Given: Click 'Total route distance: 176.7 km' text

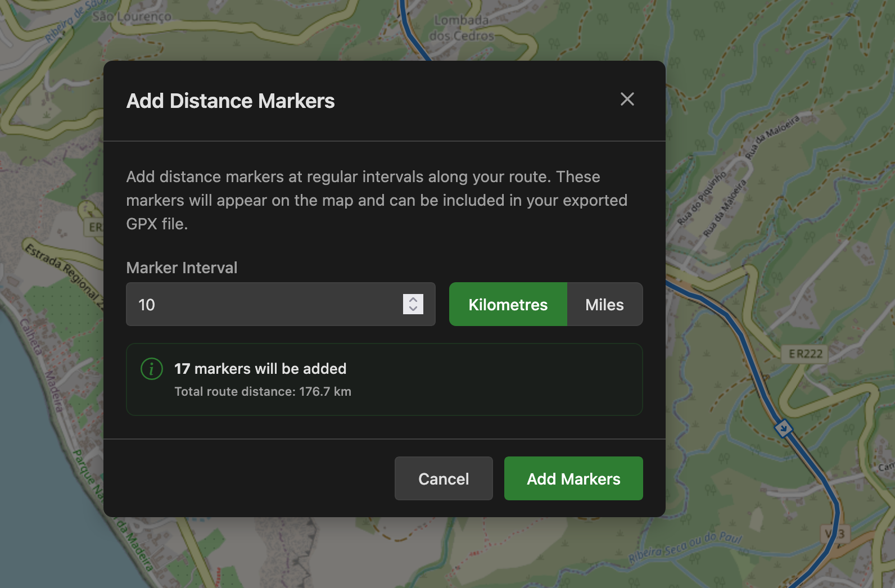Looking at the screenshot, I should [263, 391].
